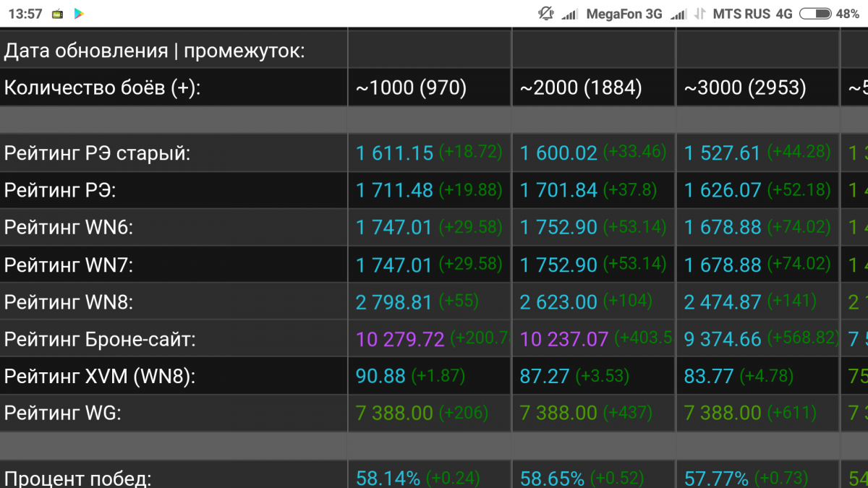Click 1 678.88 in the WN6 row
This screenshot has width=868, height=488.
(723, 228)
